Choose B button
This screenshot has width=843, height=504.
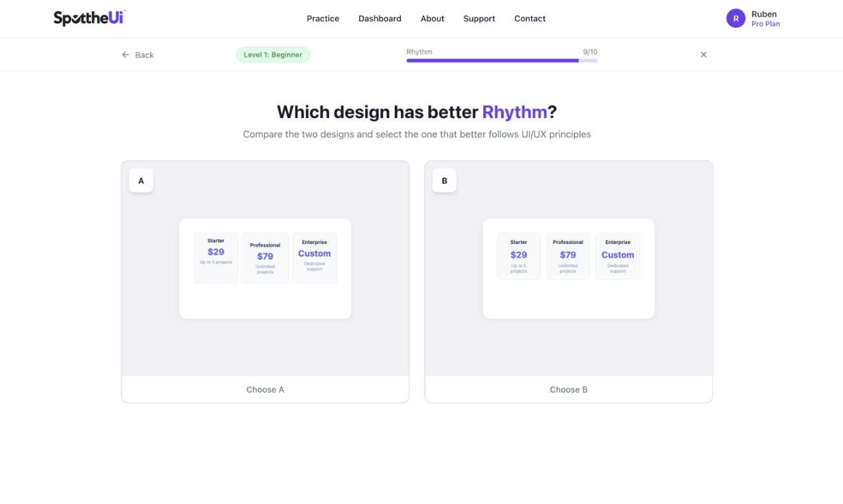tap(569, 389)
